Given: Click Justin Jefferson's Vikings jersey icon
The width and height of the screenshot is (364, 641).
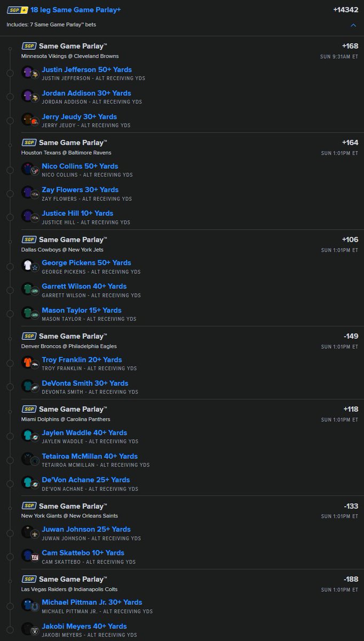Looking at the screenshot, I should click(28, 72).
